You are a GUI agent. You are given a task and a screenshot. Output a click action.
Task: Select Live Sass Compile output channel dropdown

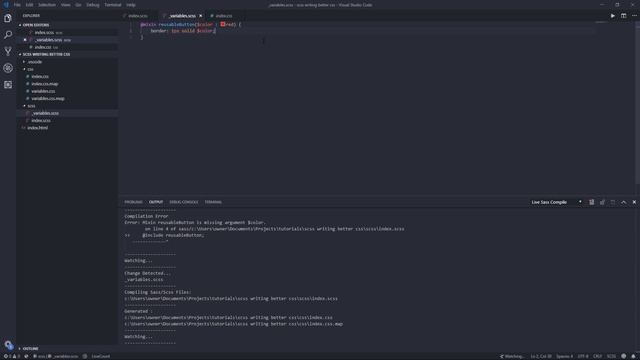(556, 202)
